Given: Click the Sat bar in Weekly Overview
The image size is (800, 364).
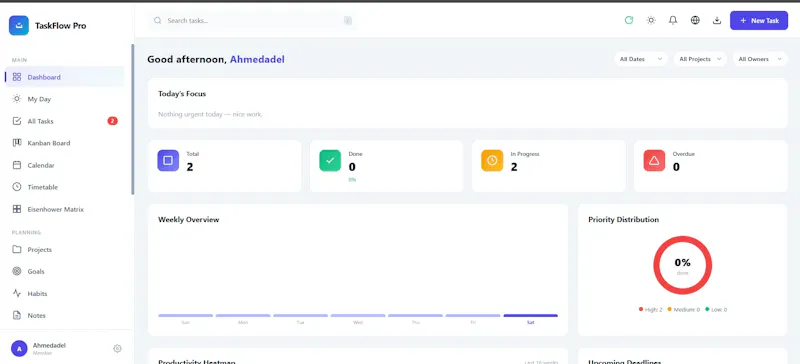Looking at the screenshot, I should pos(530,316).
